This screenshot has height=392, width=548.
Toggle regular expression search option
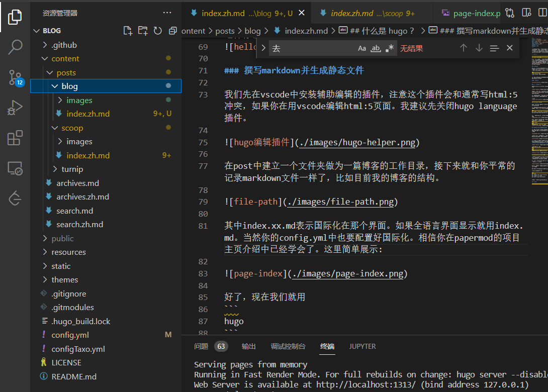(x=389, y=48)
